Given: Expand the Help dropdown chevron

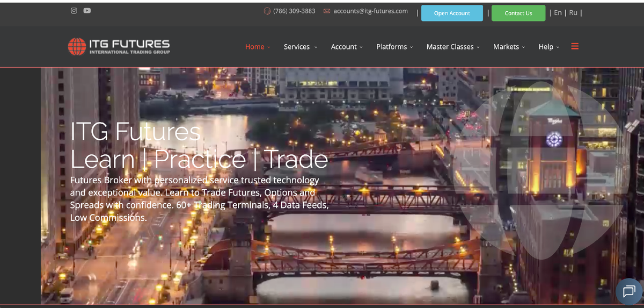Looking at the screenshot, I should (558, 47).
